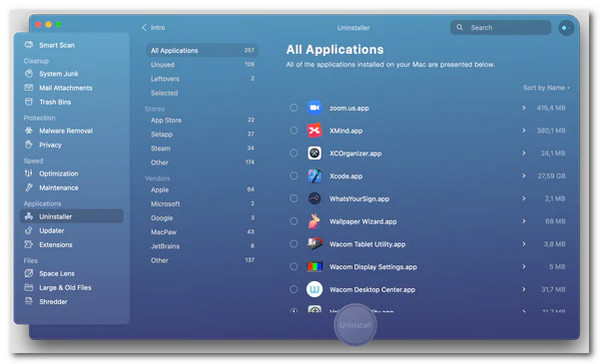Screen dimensions: 600x364
Task: Filter by Steam apps
Action: (x=202, y=148)
